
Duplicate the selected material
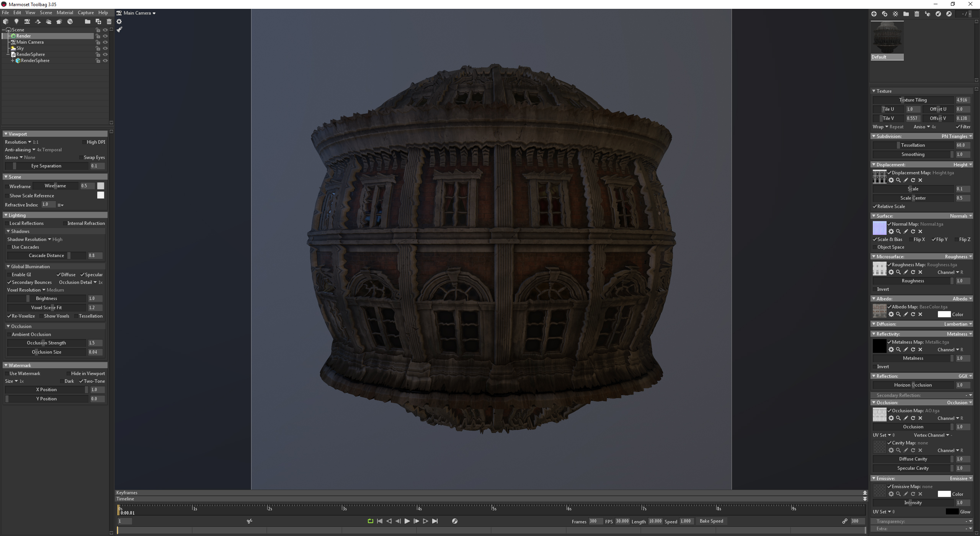click(885, 14)
